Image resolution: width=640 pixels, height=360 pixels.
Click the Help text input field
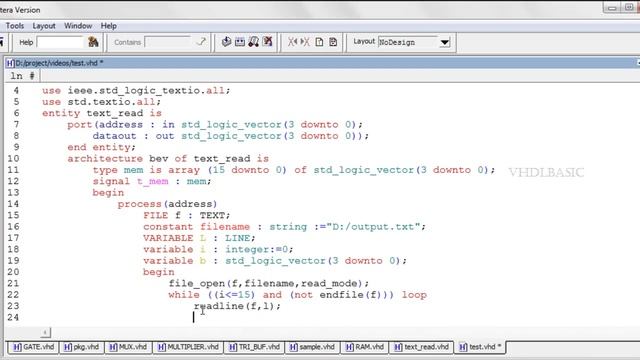pos(60,42)
